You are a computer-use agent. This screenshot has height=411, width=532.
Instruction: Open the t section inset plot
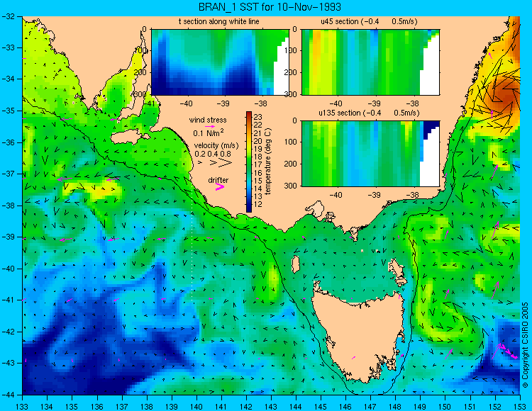coord(220,62)
